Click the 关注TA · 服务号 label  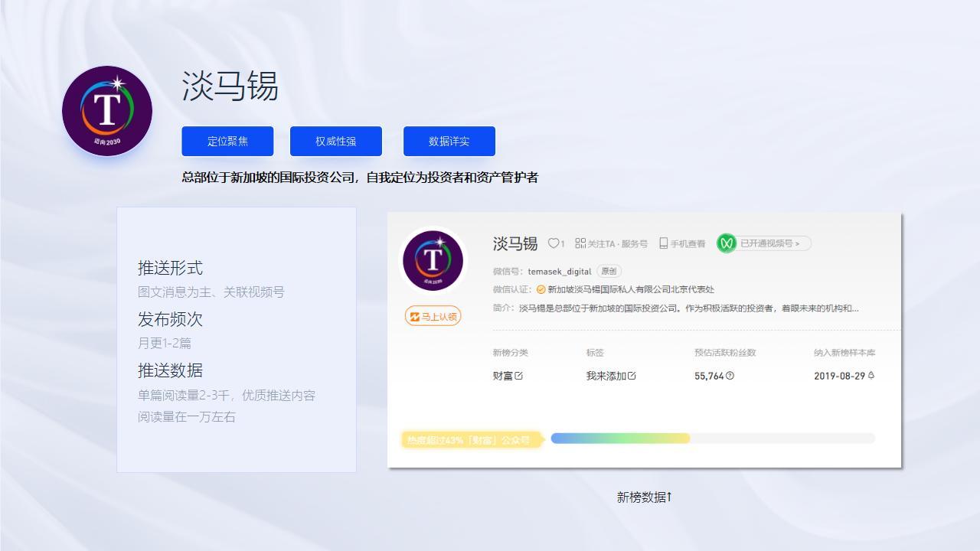tap(617, 243)
